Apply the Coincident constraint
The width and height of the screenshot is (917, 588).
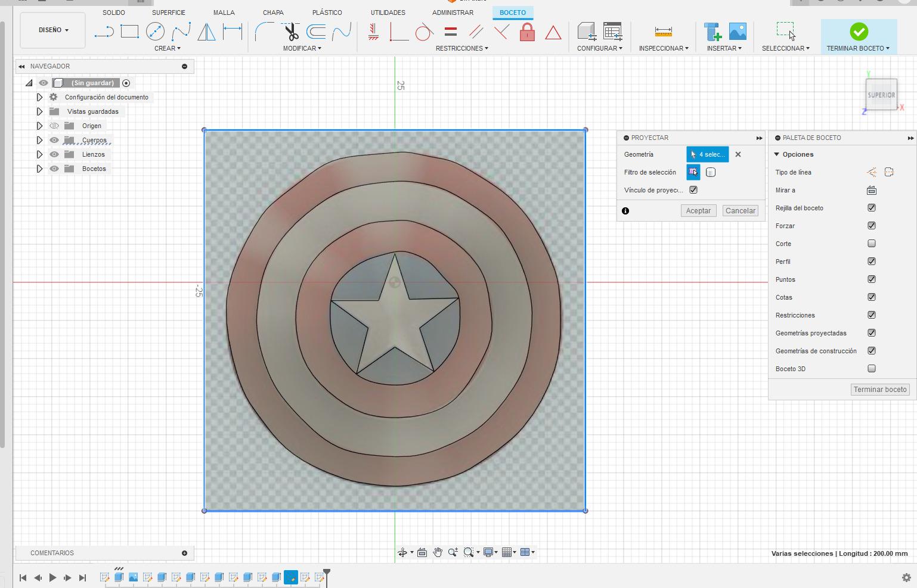(398, 32)
